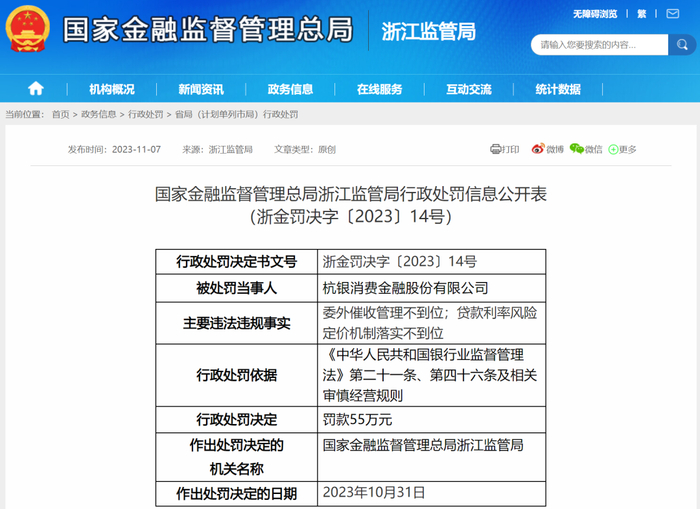Click the 被处罚当事人 header cell
The image size is (700, 509).
tap(237, 288)
